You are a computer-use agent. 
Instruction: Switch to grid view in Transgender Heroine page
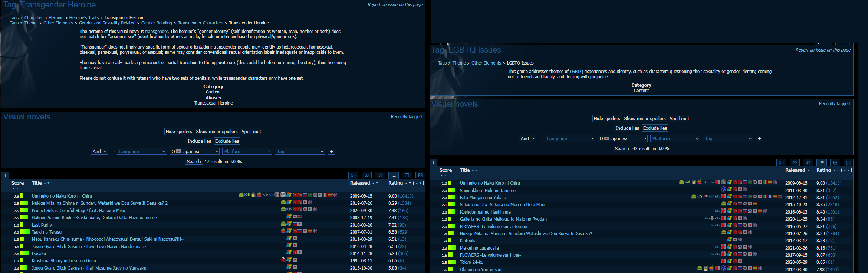420,175
